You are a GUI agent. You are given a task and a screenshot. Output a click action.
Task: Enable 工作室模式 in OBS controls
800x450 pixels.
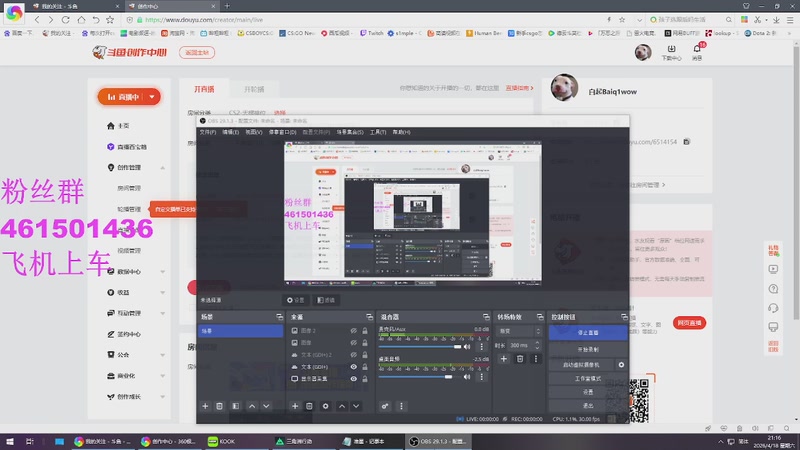(588, 379)
